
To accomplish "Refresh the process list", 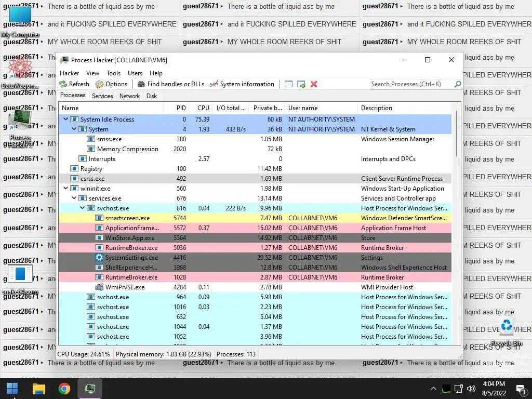I will 74,84.
